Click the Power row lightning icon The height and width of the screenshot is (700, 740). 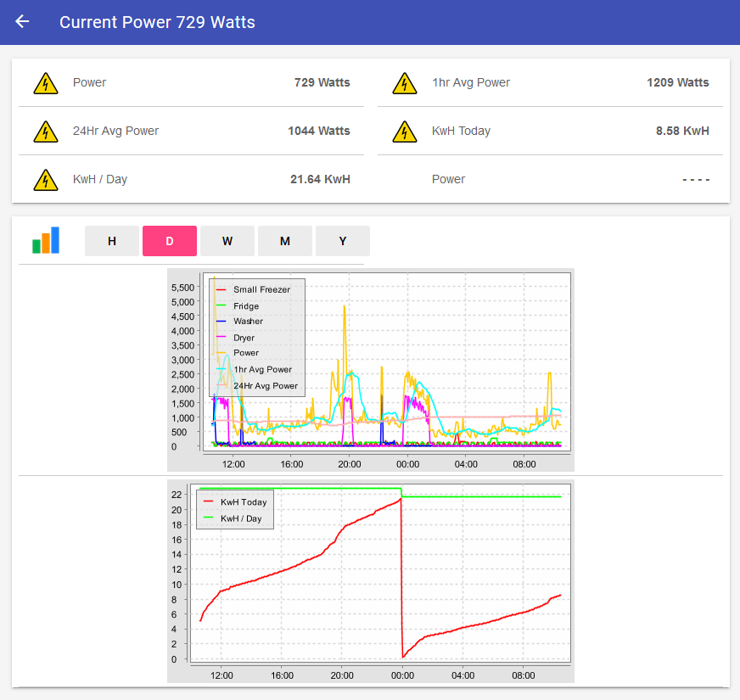45,83
